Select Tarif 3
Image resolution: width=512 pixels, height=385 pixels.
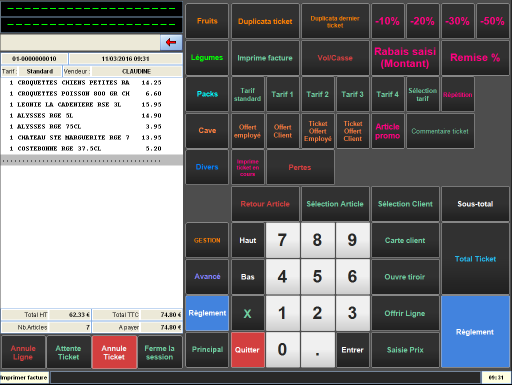tap(353, 94)
